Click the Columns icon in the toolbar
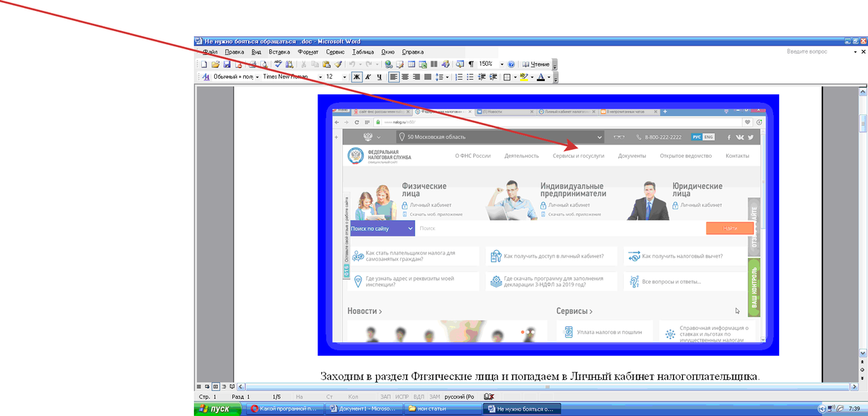The width and height of the screenshot is (868, 416). click(x=434, y=64)
